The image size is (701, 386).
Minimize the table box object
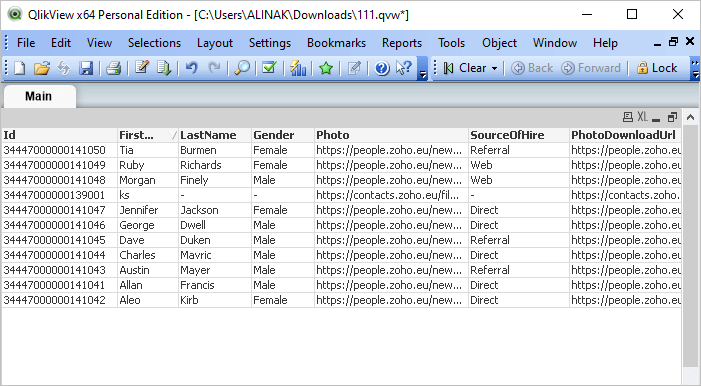click(x=656, y=119)
